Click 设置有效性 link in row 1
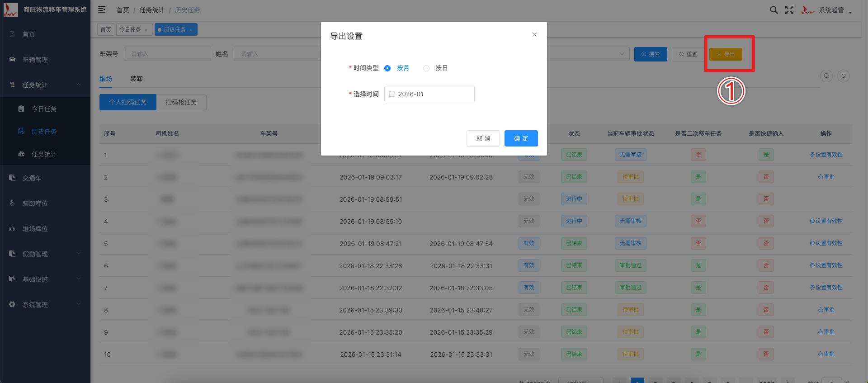The image size is (868, 383). point(826,155)
